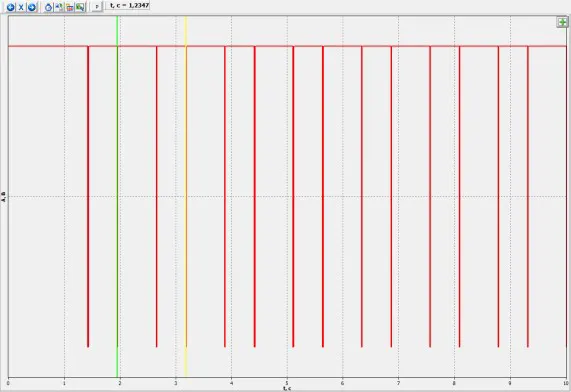Click the green vertical cursor line
Image resolution: width=571 pixels, height=392 pixels.
117,197
